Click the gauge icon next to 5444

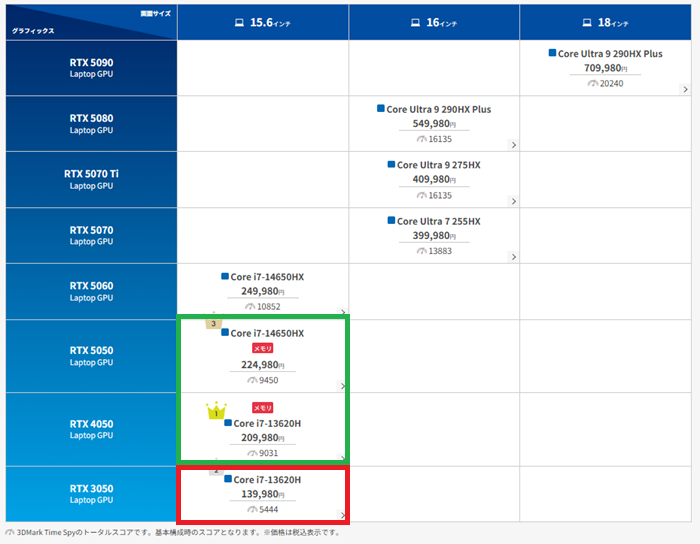click(x=252, y=510)
